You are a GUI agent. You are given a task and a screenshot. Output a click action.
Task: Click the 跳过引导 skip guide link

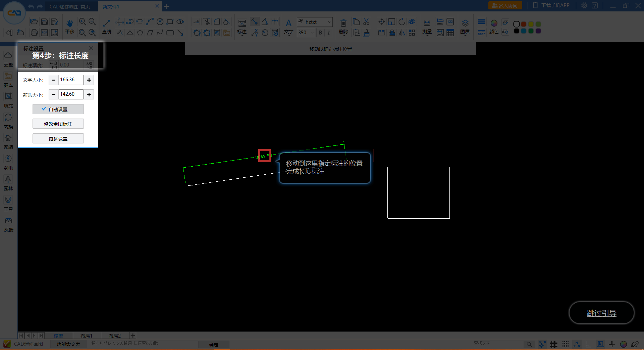click(601, 313)
